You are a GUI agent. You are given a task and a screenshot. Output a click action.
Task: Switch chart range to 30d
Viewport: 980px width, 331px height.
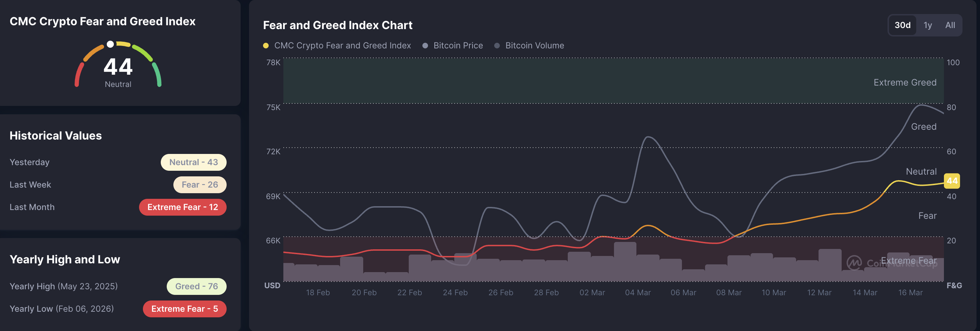click(x=902, y=25)
